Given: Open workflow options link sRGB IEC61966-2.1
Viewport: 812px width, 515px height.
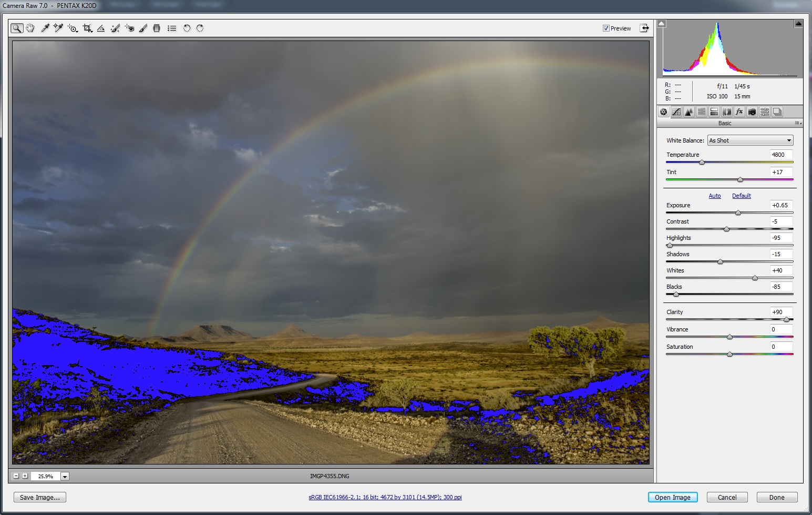Looking at the screenshot, I should [x=385, y=497].
